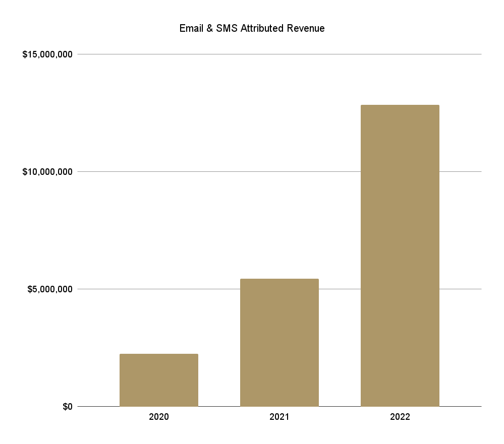Click the $10,000,000 gridline left of bars

(x=219, y=171)
